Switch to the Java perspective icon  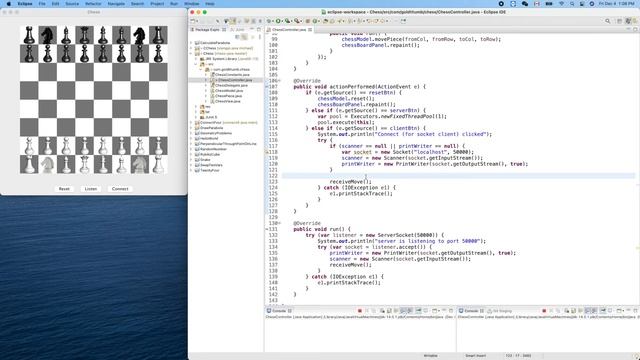tap(628, 21)
